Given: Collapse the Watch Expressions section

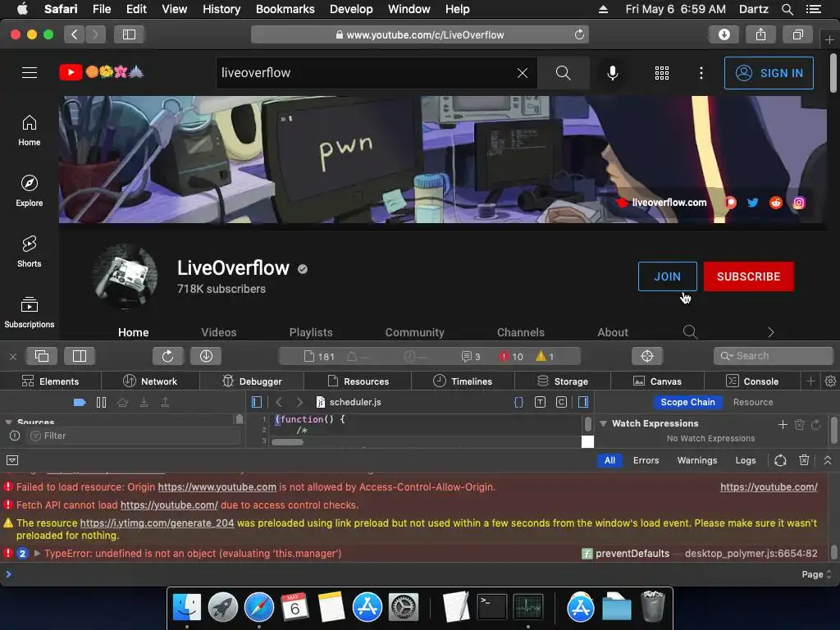Looking at the screenshot, I should (603, 423).
